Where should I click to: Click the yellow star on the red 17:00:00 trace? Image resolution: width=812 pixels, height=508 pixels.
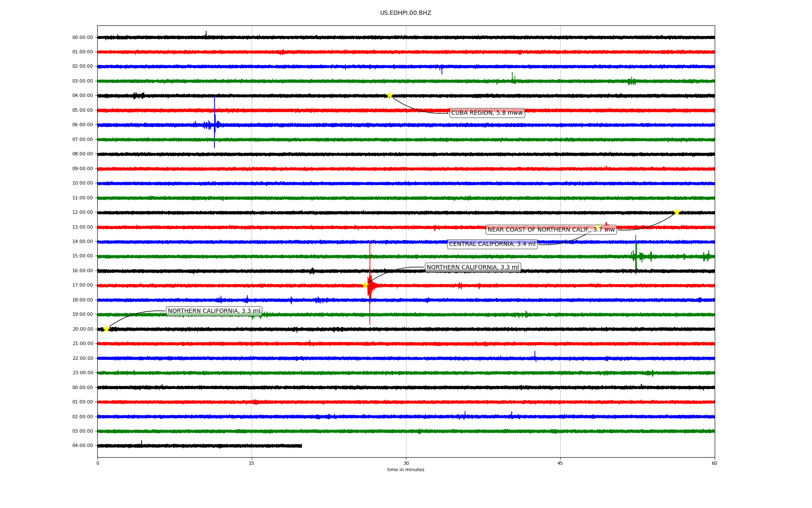(x=365, y=285)
